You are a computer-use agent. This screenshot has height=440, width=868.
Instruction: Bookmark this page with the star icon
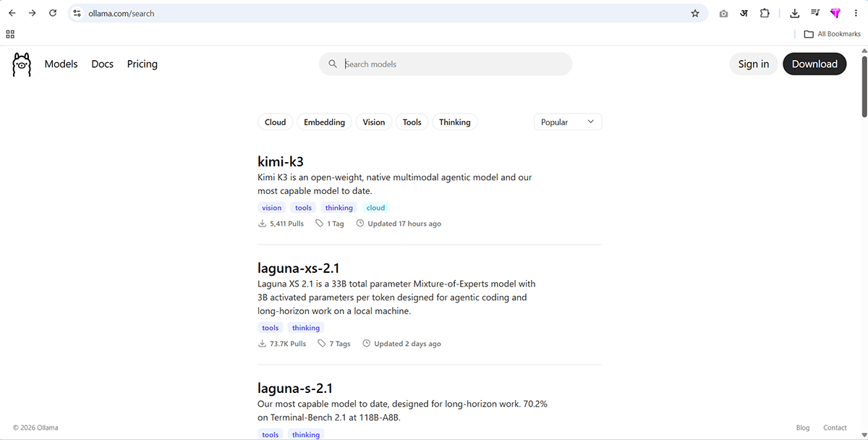click(x=695, y=13)
